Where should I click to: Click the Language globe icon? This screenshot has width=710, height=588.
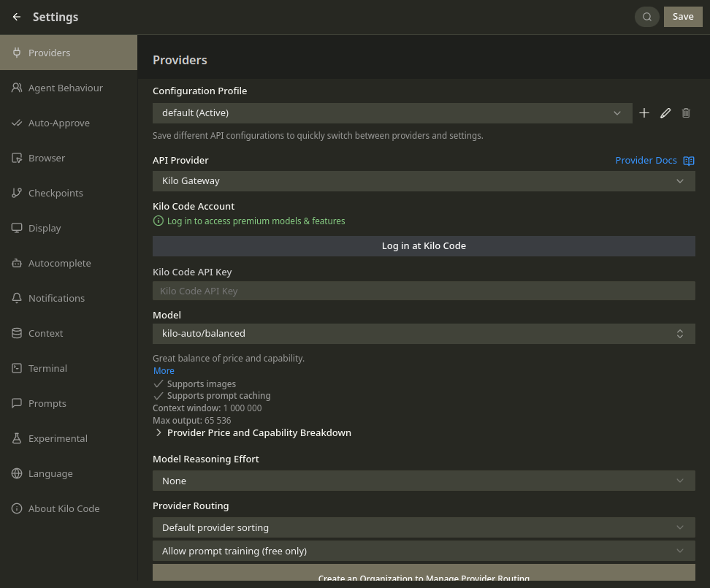pyautogui.click(x=17, y=473)
